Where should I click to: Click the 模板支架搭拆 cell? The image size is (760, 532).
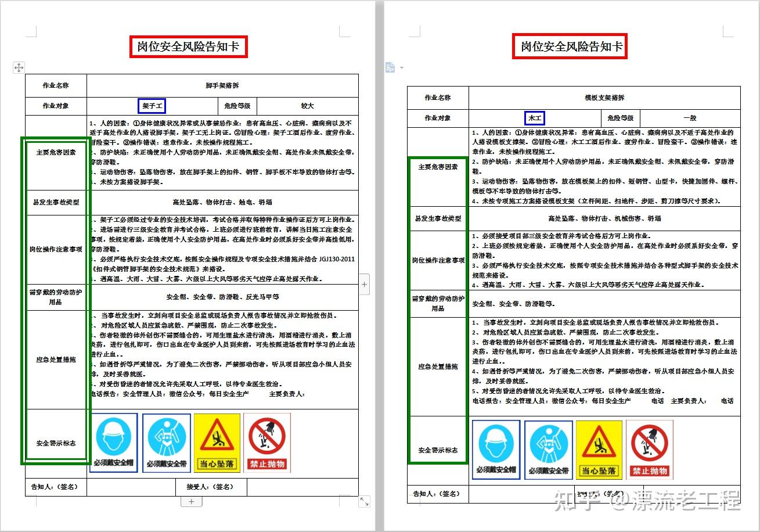604,98
